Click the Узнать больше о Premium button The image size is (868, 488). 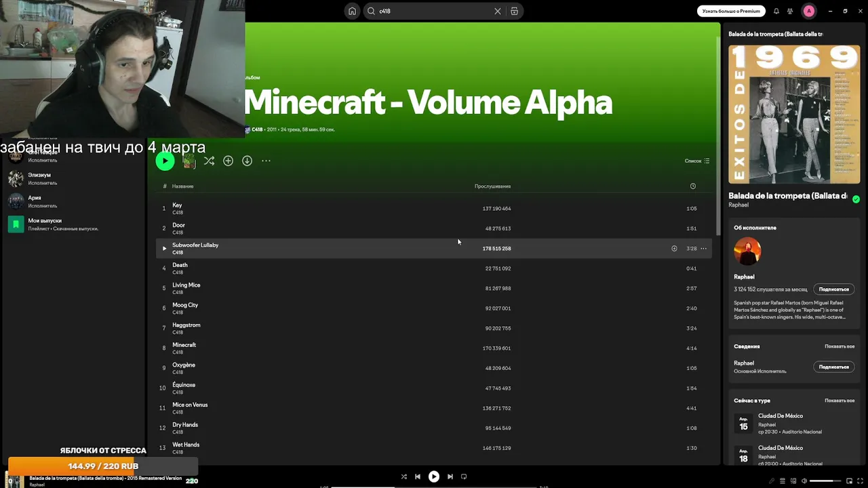tap(731, 11)
